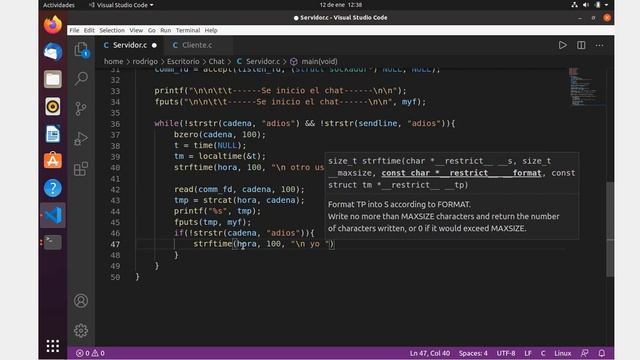Click line number 36 in the gutter
Viewport: 640px width, 360px height.
[x=115, y=124]
